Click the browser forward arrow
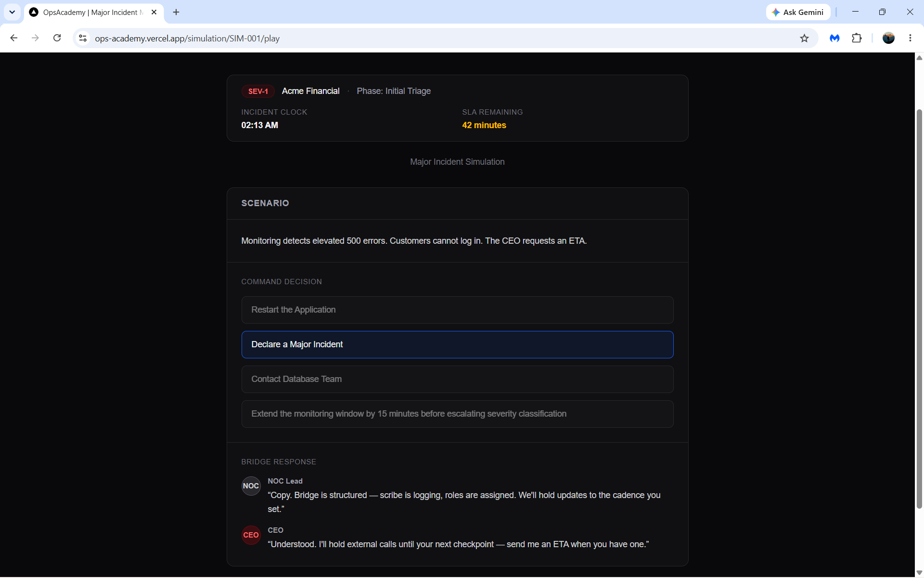The image size is (924, 578). click(35, 38)
